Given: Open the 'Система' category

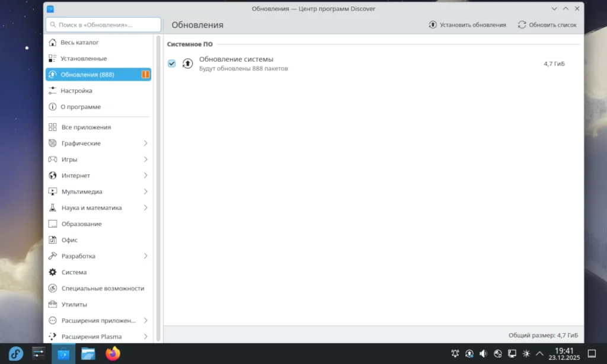Looking at the screenshot, I should click(98, 272).
